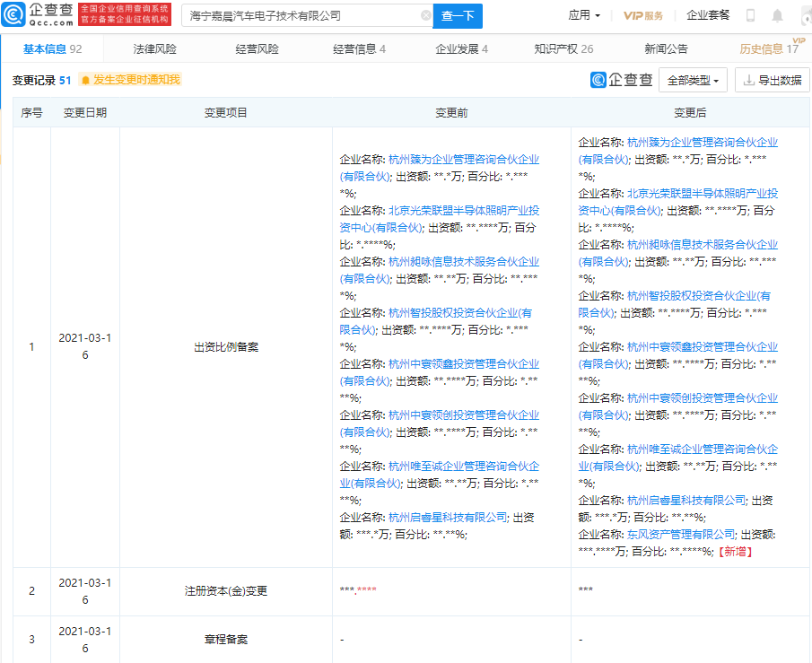
Task: Open VIP服务 link
Action: point(643,15)
